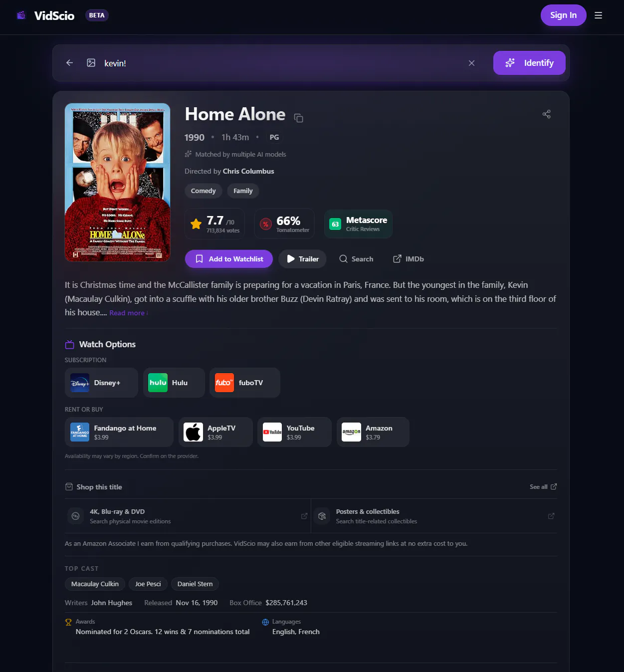Click the 1h 43m runtime
The image size is (624, 672).
tap(235, 137)
